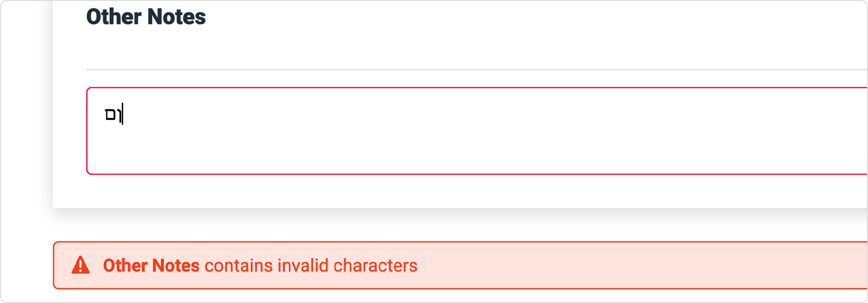Image resolution: width=868 pixels, height=303 pixels.
Task: Focus the Other Notes text area
Action: (477, 131)
